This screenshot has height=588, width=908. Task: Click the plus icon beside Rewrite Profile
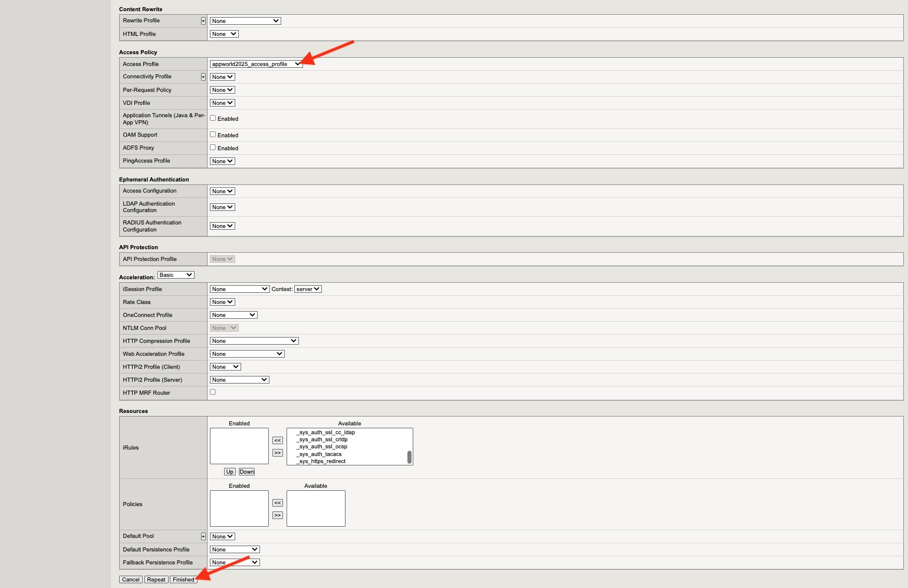tap(203, 21)
